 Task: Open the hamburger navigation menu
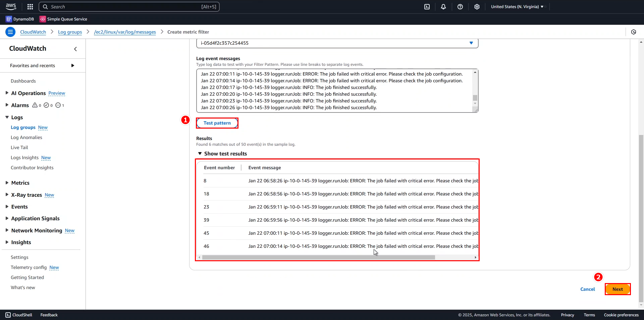click(10, 32)
